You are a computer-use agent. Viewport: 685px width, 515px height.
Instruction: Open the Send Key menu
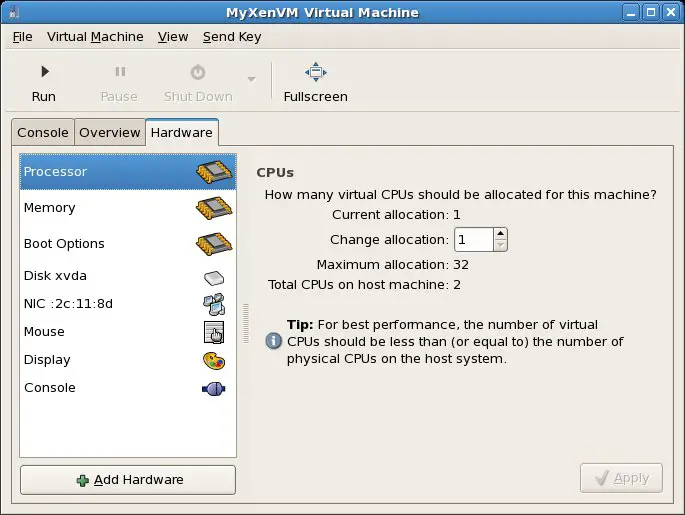click(231, 37)
